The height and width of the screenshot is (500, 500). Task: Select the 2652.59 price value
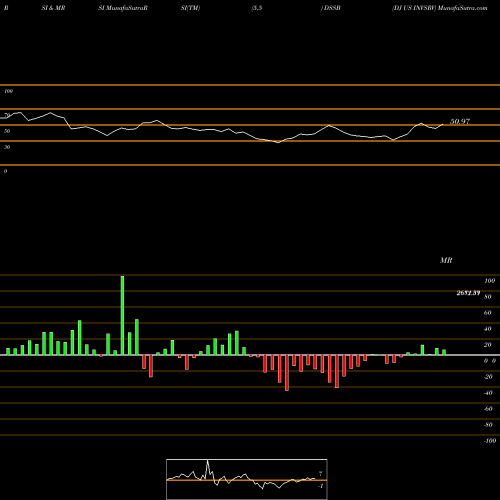coord(468,293)
